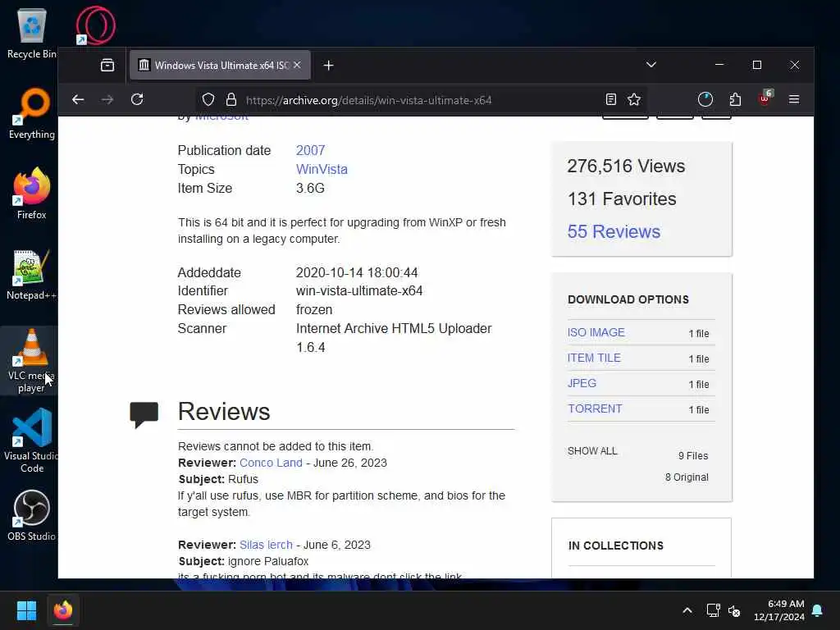The width and height of the screenshot is (840, 630).
Task: Open the circular toolbar icon left of Extensions
Action: (x=705, y=99)
